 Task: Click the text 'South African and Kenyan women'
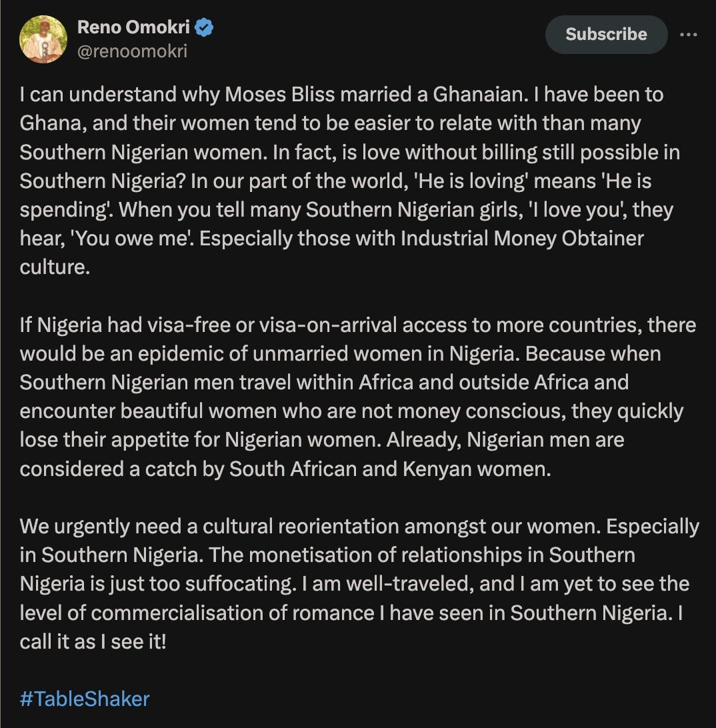(390, 469)
